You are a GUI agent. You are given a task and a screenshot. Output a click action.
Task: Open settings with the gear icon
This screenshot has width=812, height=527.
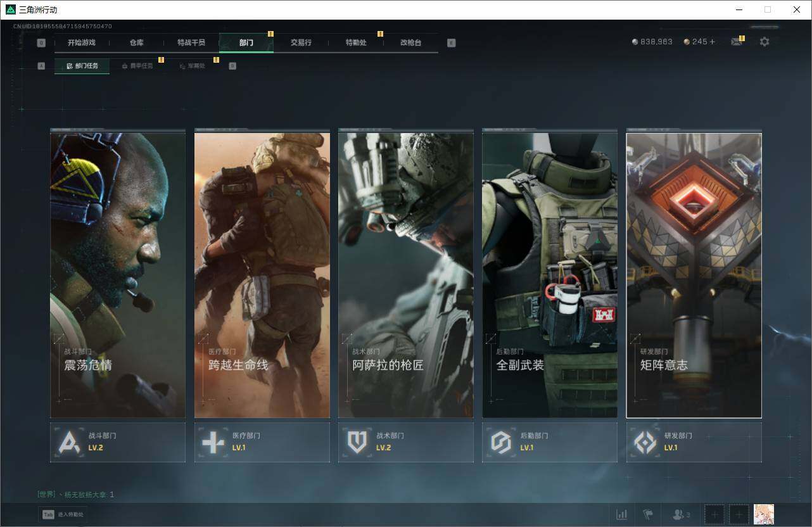pyautogui.click(x=764, y=42)
